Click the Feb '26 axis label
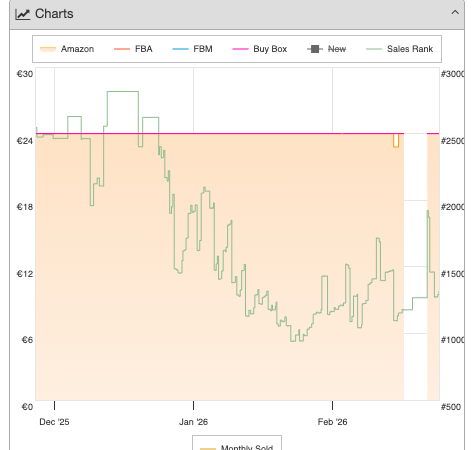The height and width of the screenshot is (450, 474). click(332, 422)
